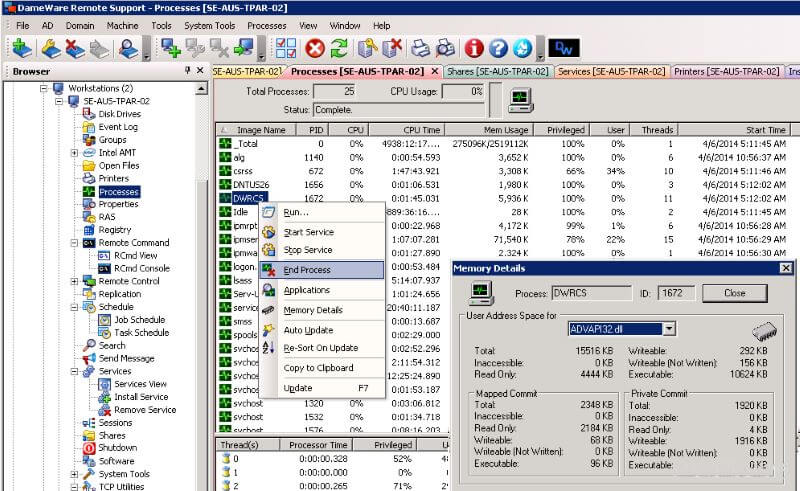The width and height of the screenshot is (800, 491).
Task: Click the green refresh arrows toolbar icon
Action: tap(339, 48)
